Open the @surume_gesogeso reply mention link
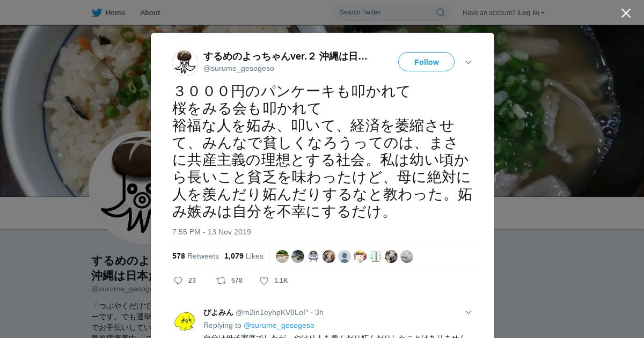644x338 pixels. (279, 325)
